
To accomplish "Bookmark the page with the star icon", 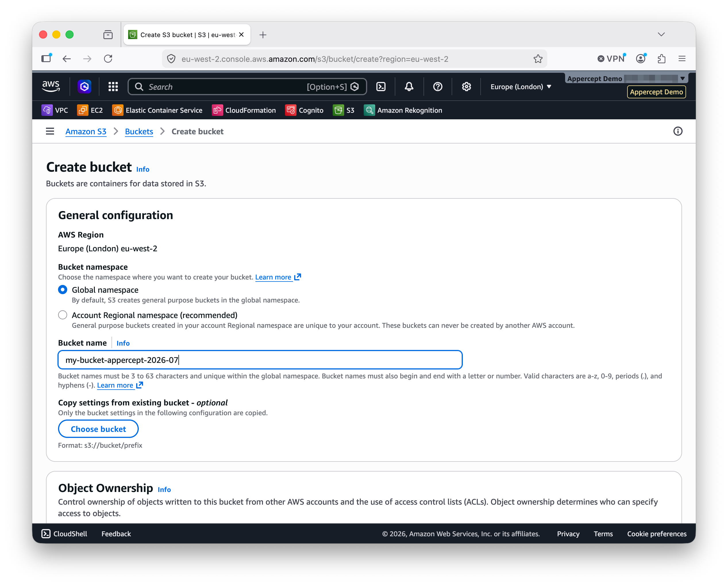I will point(538,59).
